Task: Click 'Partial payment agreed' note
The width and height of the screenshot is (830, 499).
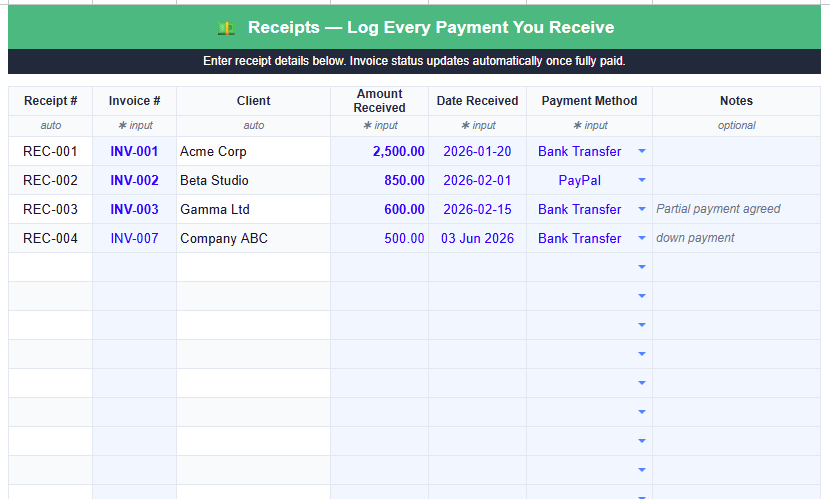Action: (x=718, y=209)
